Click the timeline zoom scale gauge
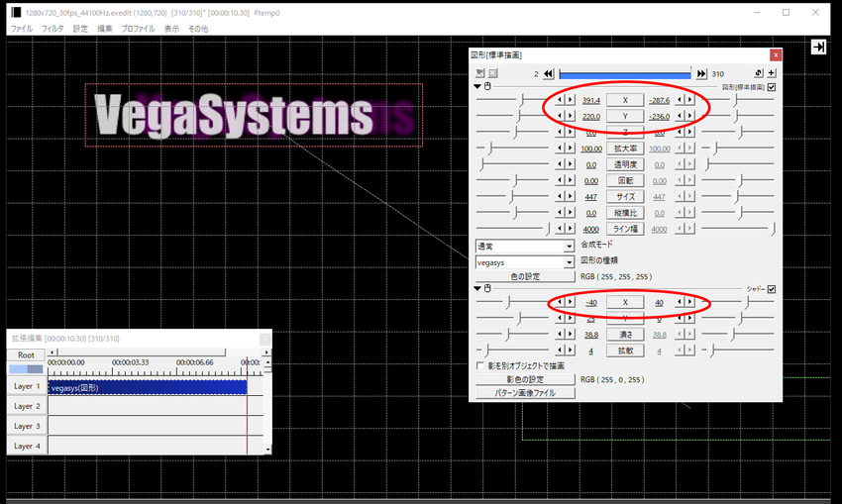This screenshot has width=842, height=504. 26,368
